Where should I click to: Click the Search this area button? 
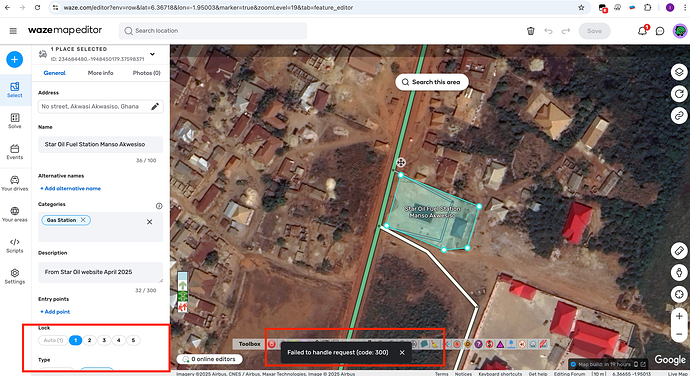(432, 82)
